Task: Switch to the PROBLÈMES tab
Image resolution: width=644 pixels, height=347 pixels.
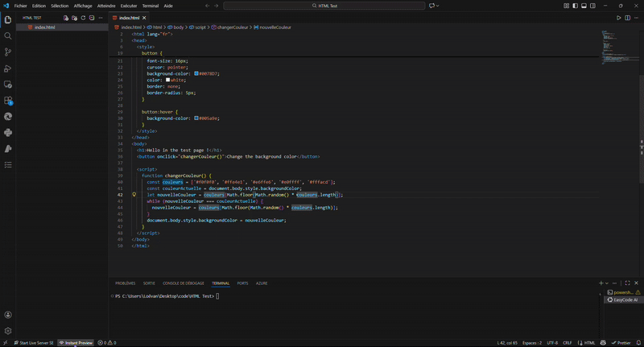Action: click(x=126, y=283)
